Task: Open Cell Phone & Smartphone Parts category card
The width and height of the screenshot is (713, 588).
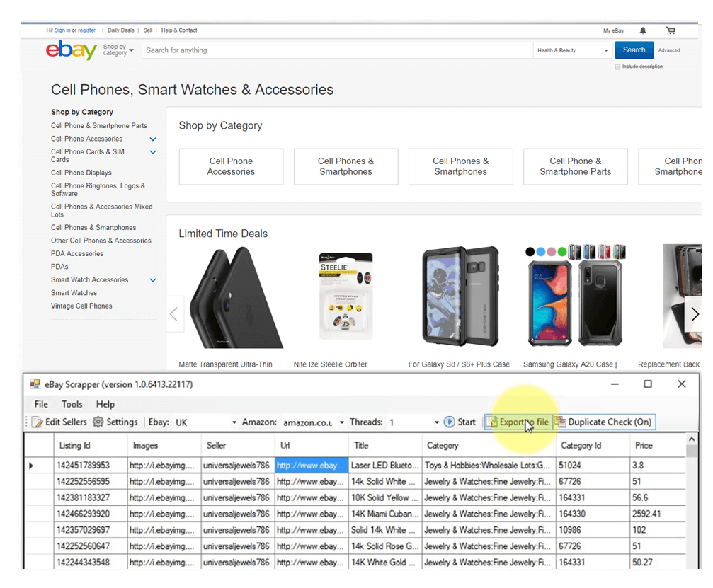Action: tap(575, 166)
